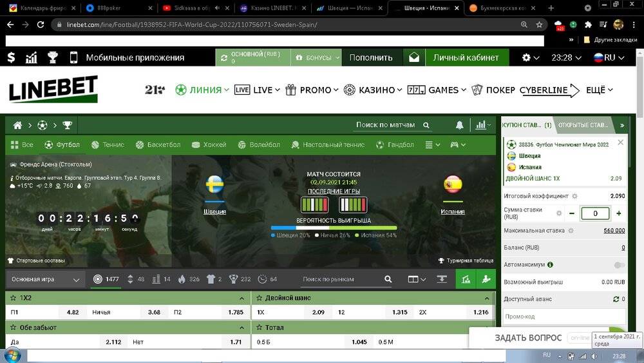Select the Футбол sport tab
644x363 pixels.
62,144
